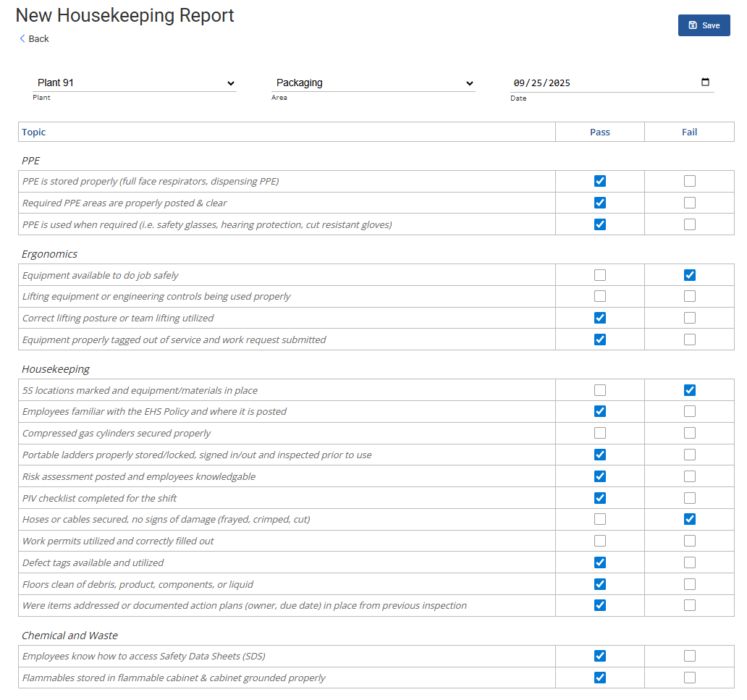Go back using the Back link
The width and height of the screenshot is (747, 700).
pyautogui.click(x=34, y=39)
